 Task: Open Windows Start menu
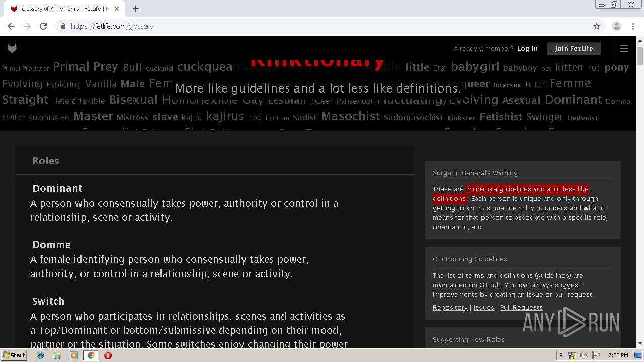click(14, 355)
